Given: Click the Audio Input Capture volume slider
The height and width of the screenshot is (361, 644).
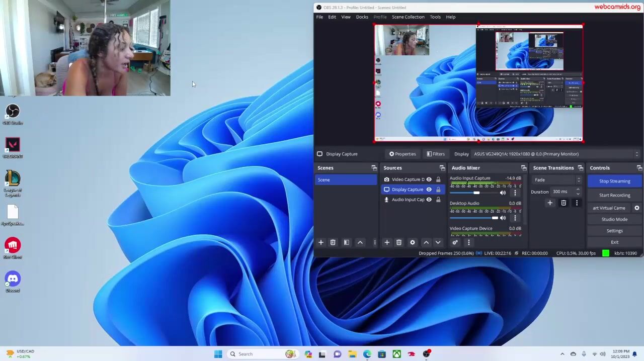Looking at the screenshot, I should pyautogui.click(x=476, y=193).
